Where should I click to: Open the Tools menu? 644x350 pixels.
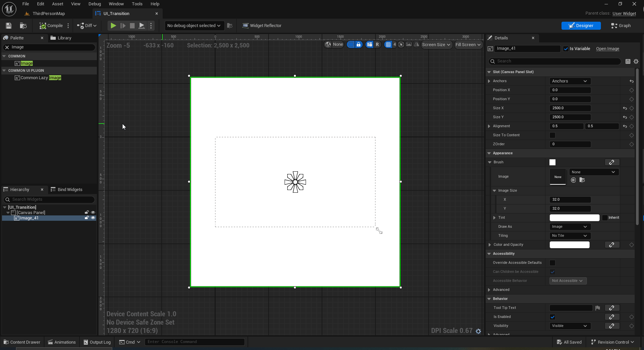click(137, 4)
